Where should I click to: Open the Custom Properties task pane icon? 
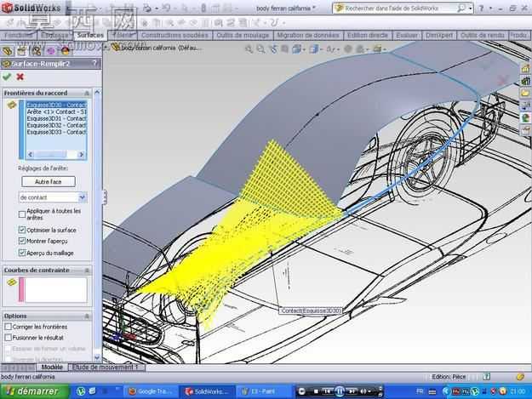(x=526, y=130)
